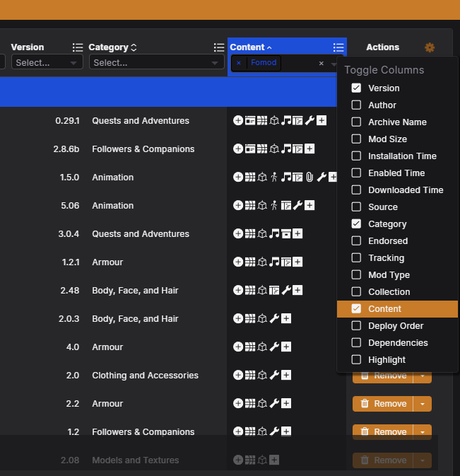Click the Models and Textures category cell

click(x=135, y=460)
